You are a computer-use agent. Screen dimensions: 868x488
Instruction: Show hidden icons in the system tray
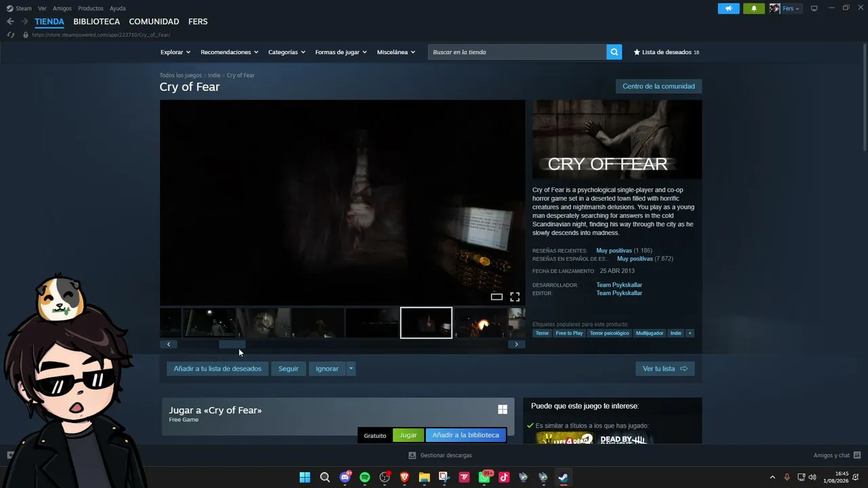(772, 477)
